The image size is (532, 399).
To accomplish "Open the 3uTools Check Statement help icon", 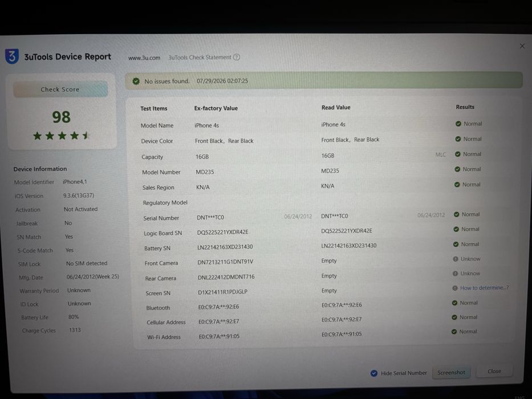I will tap(237, 58).
